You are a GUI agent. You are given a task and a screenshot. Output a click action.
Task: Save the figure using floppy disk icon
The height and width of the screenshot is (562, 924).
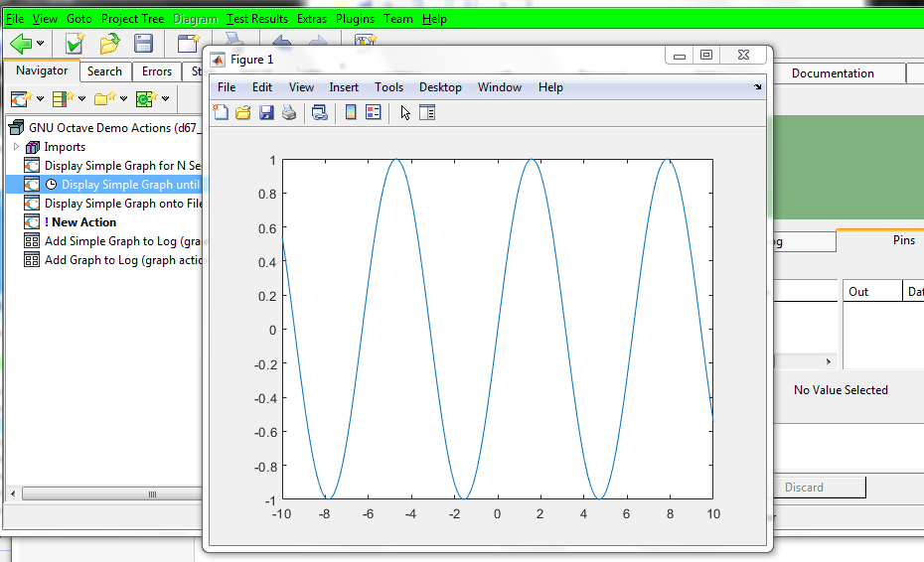pyautogui.click(x=266, y=113)
